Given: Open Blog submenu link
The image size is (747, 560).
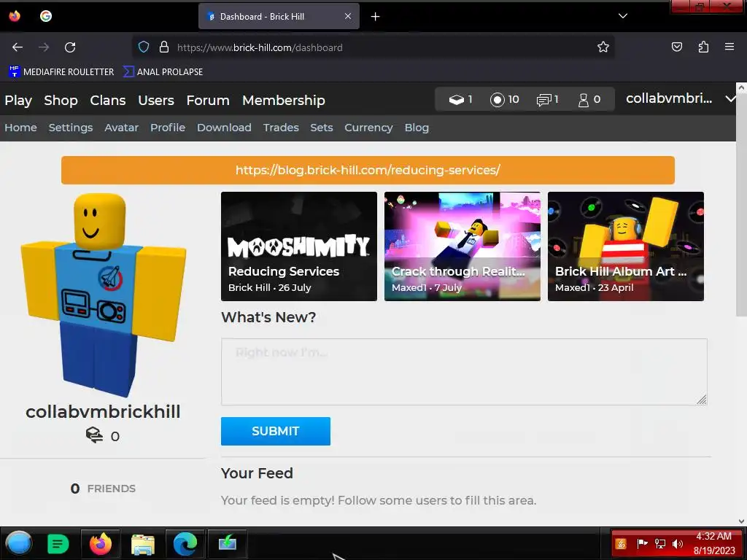Looking at the screenshot, I should pos(417,128).
